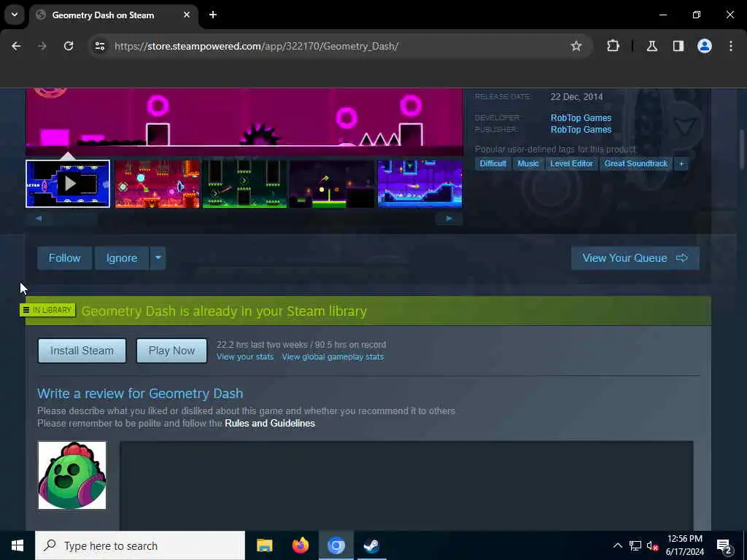This screenshot has height=560, width=747.
Task: Open a new browser tab
Action: (213, 15)
